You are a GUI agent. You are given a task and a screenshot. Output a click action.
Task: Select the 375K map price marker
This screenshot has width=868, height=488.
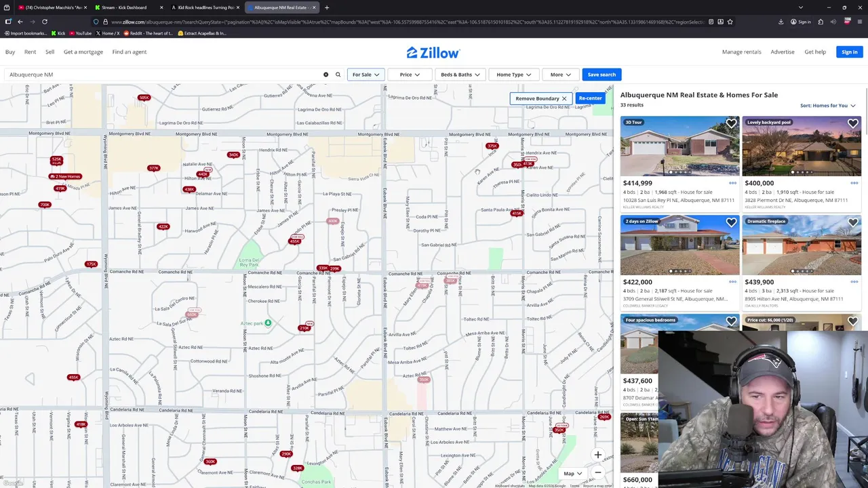coord(492,146)
